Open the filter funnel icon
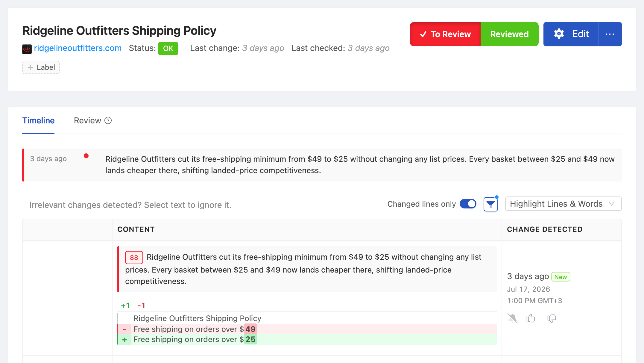Image resolution: width=644 pixels, height=363 pixels. coord(491,204)
